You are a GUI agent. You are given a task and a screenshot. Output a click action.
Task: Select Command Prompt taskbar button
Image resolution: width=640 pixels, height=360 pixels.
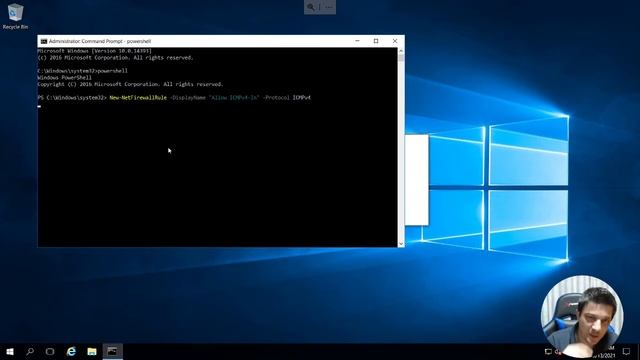[x=112, y=351]
